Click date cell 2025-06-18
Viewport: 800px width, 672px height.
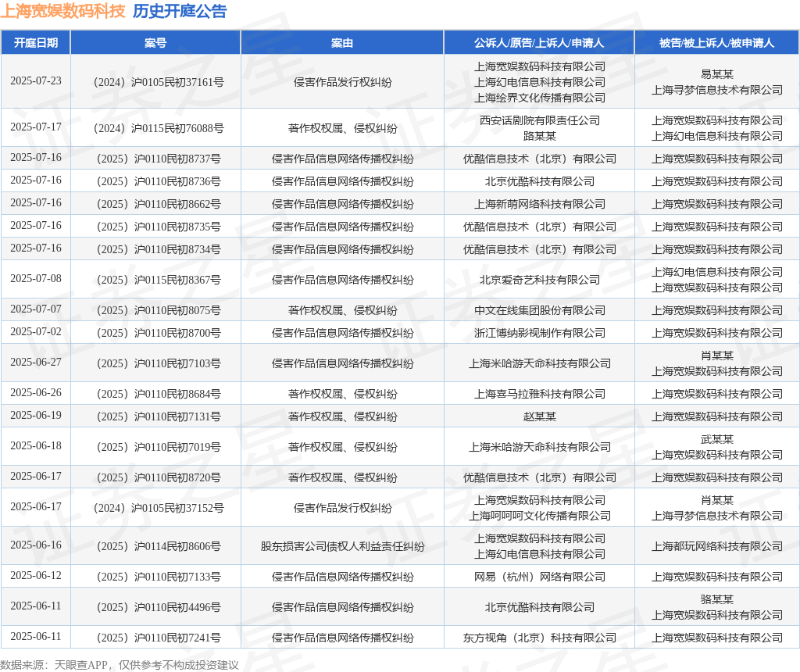36,446
